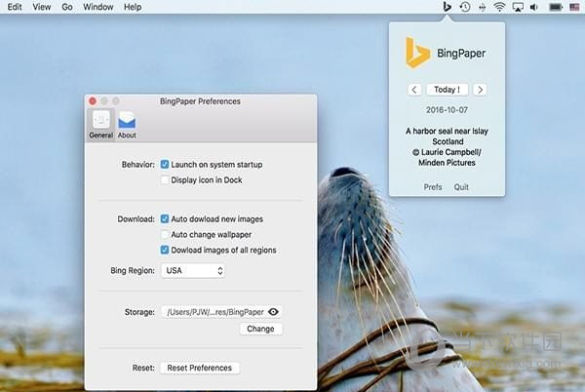Go to the next day's wallpaper
585x392 pixels.
click(480, 90)
